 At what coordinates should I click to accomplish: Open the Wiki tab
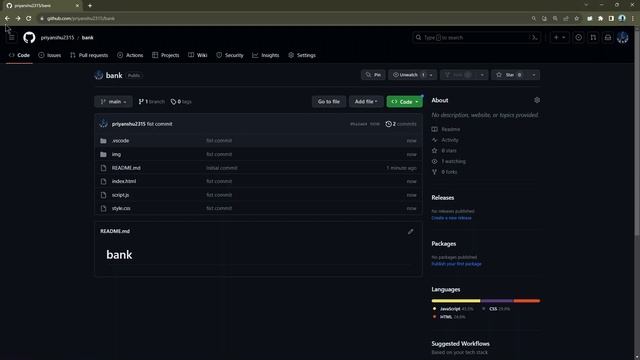(198, 55)
